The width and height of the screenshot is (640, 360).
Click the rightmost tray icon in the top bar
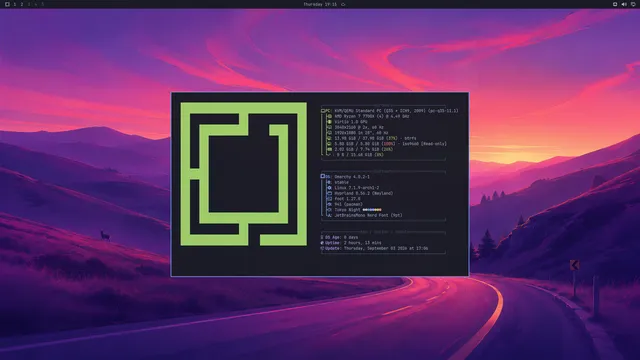pos(633,4)
